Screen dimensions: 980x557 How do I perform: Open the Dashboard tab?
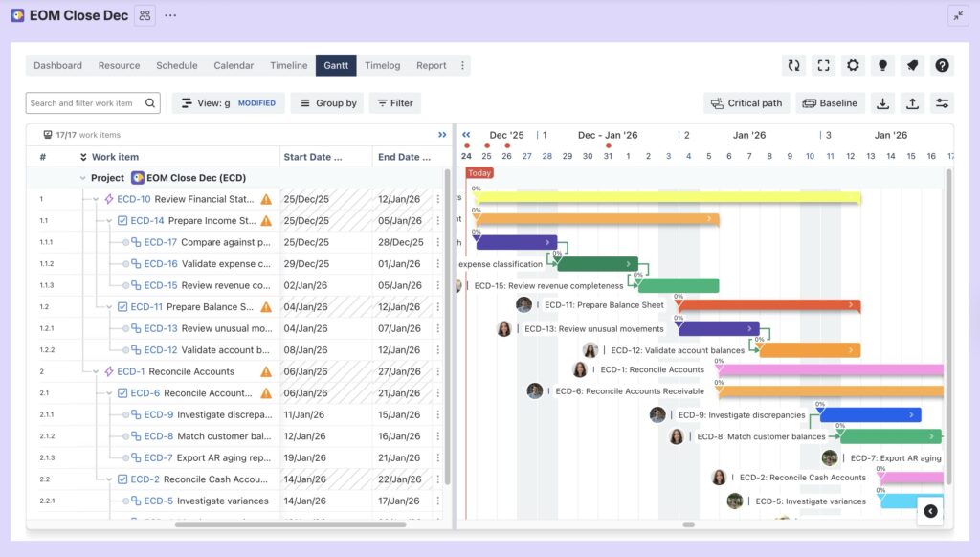(56, 65)
